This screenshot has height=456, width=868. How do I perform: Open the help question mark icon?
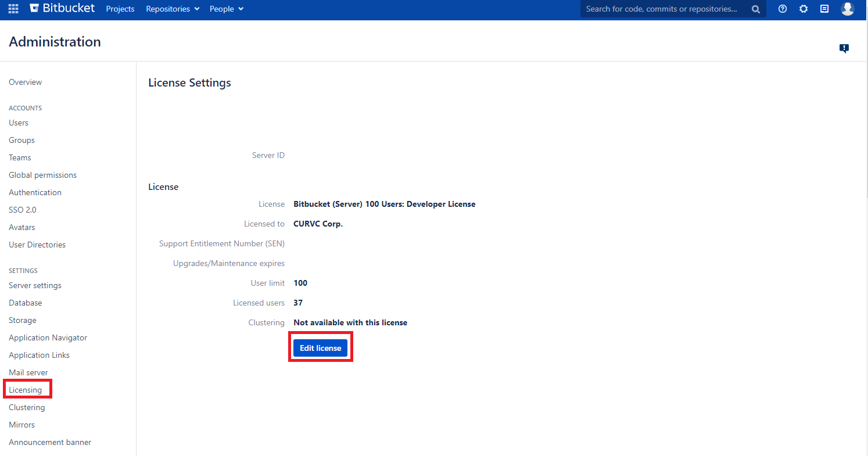(783, 9)
